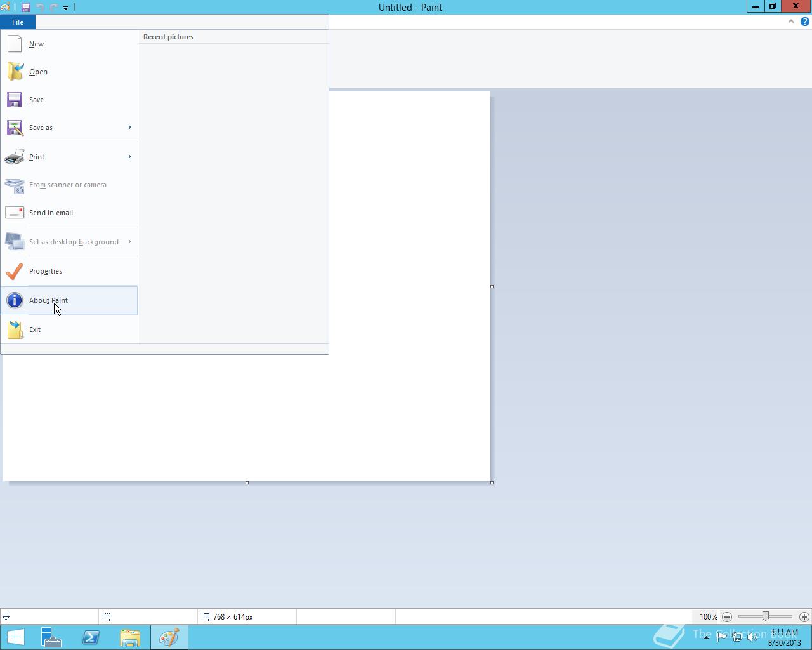This screenshot has width=812, height=650.
Task: Click the 100% zoom level text
Action: [x=709, y=617]
